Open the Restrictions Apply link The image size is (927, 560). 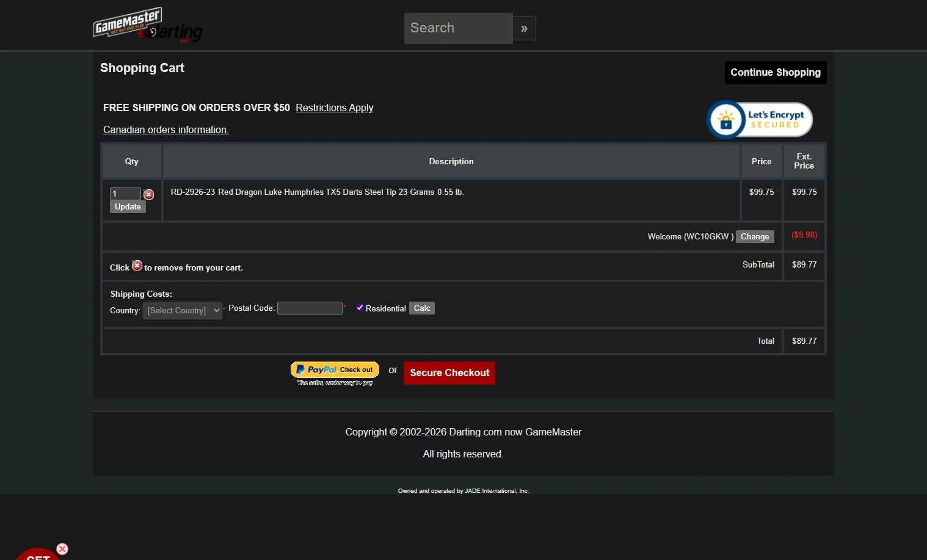click(334, 107)
